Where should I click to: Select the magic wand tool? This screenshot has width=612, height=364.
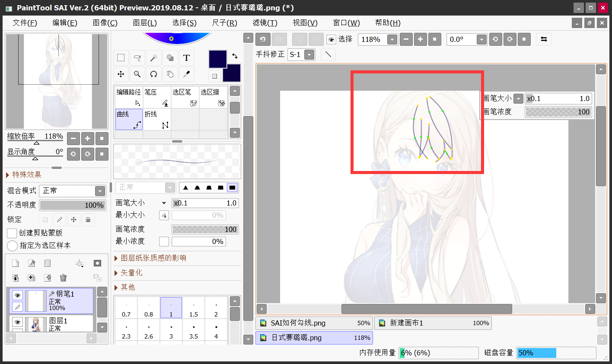tap(153, 58)
